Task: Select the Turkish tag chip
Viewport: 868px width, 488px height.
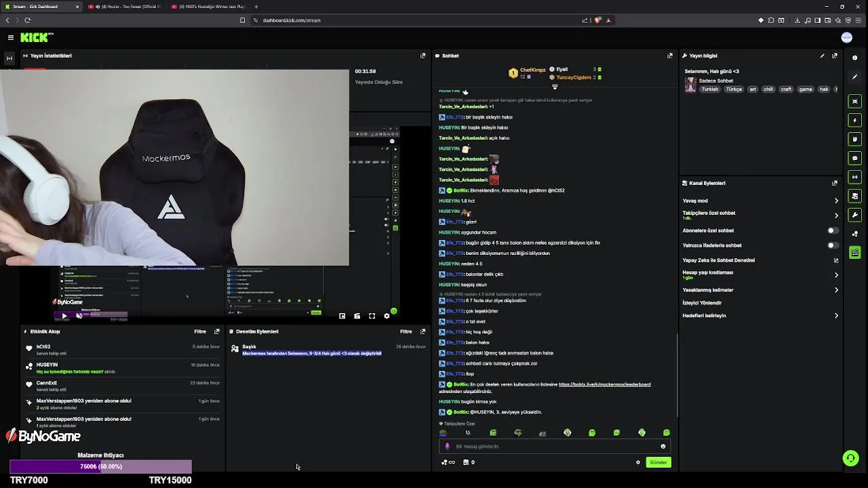Action: tap(709, 89)
